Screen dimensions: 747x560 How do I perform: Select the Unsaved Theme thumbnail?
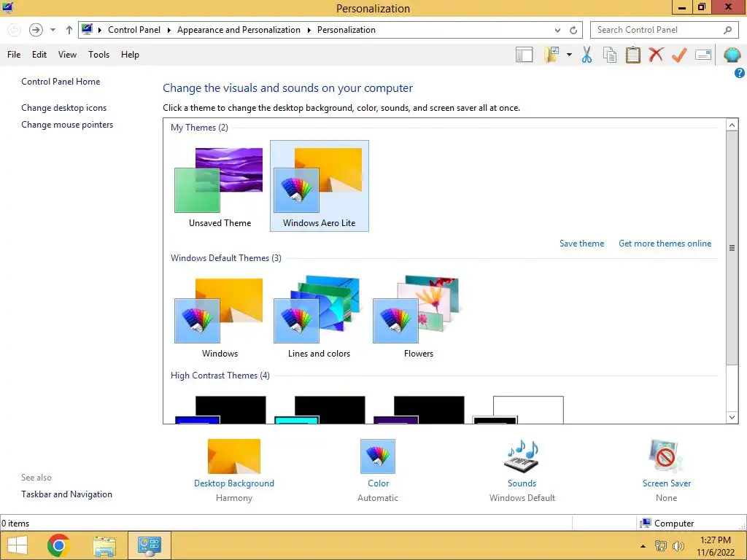(220, 187)
